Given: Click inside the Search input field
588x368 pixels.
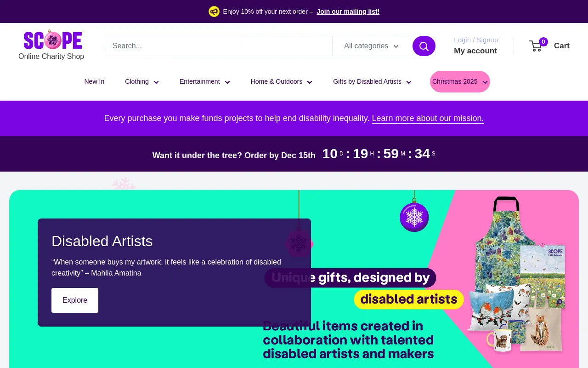Looking at the screenshot, I should [219, 46].
